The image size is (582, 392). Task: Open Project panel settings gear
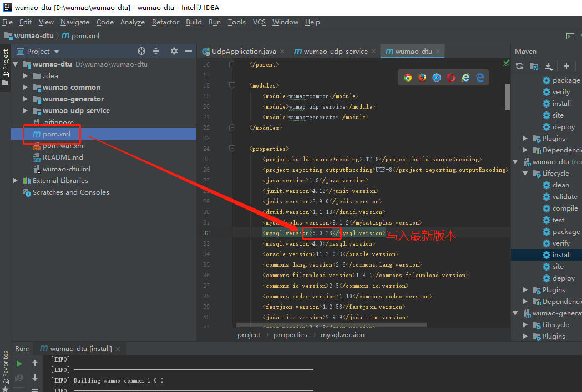click(x=174, y=51)
